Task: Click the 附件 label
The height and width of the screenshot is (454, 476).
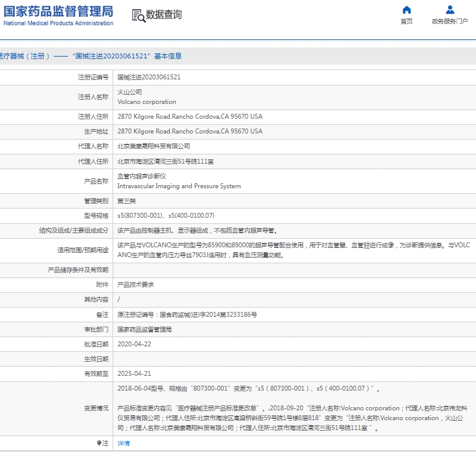Action: tap(102, 285)
